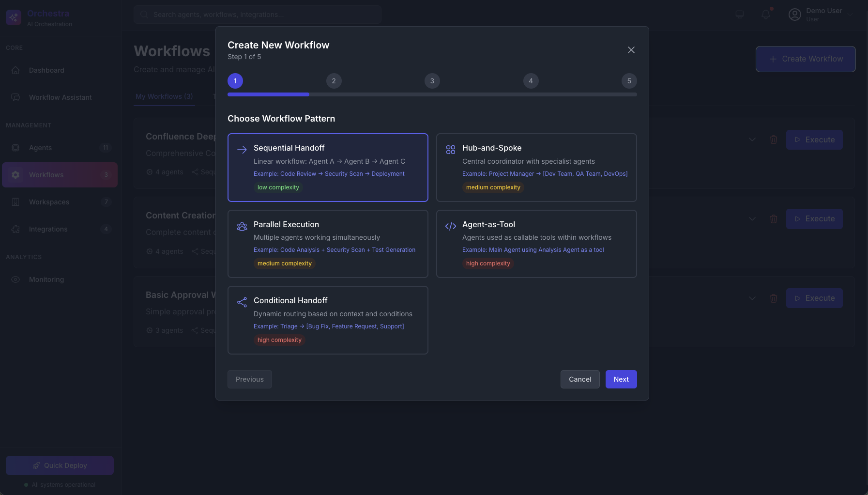868x495 pixels.
Task: Select the Sequential Handoff workflow pattern
Action: (328, 167)
